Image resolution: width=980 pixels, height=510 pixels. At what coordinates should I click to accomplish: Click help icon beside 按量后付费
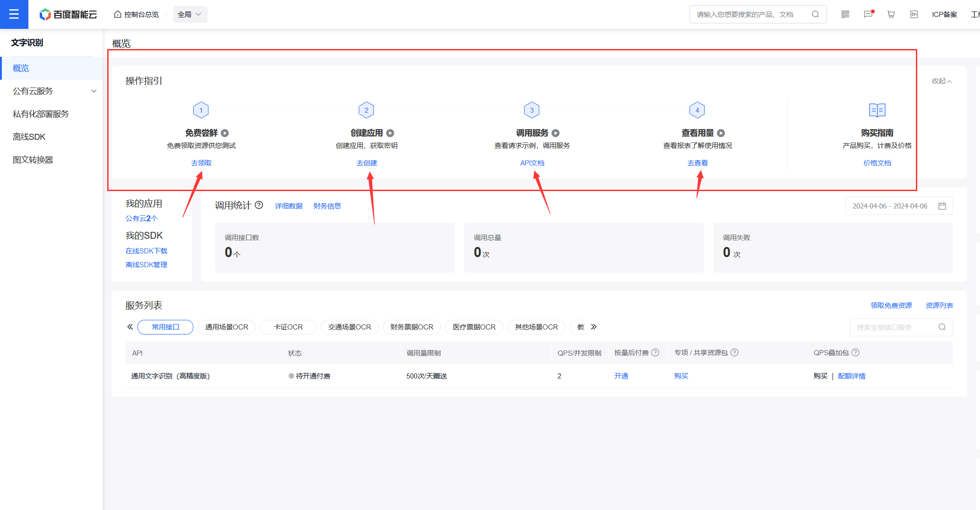pos(655,352)
